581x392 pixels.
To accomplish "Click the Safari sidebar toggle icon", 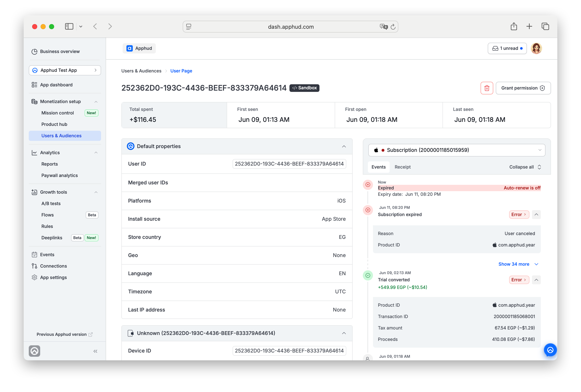I will tap(69, 26).
